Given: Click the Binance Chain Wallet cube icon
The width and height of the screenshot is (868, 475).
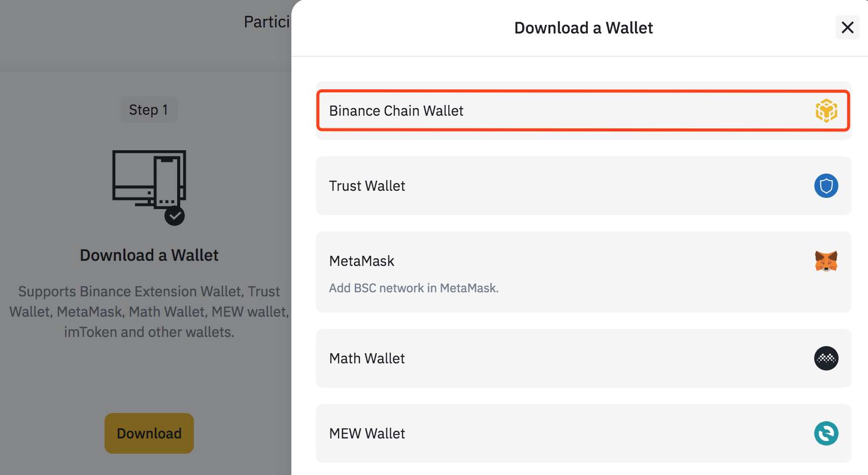Looking at the screenshot, I should click(826, 111).
